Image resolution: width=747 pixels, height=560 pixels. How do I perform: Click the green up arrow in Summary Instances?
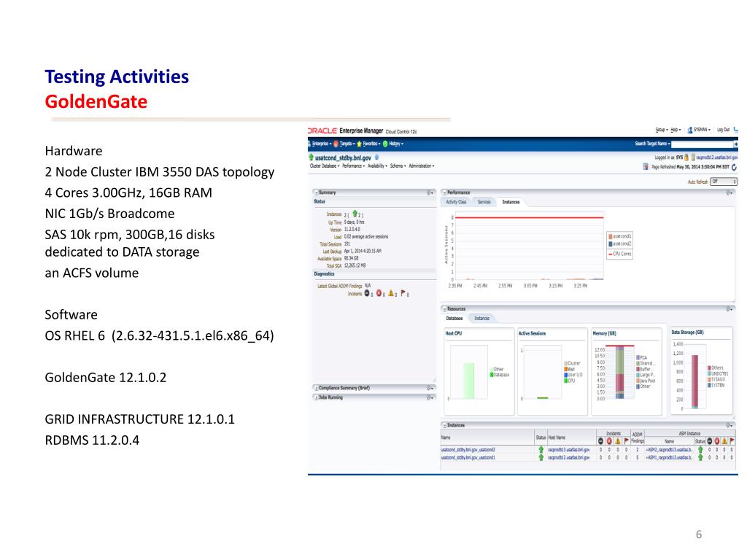[x=355, y=214]
